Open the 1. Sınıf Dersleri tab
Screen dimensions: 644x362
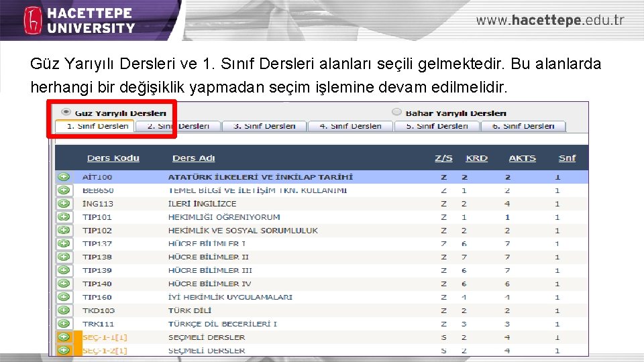pos(95,126)
